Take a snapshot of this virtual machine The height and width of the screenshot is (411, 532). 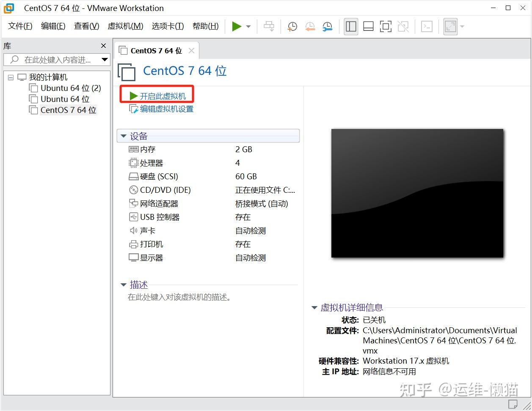292,27
